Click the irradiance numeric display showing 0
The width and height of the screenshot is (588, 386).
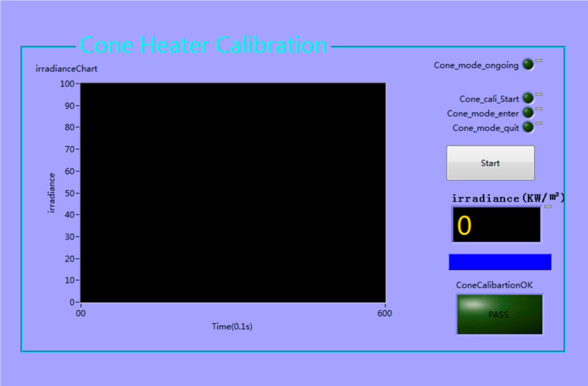pos(497,225)
